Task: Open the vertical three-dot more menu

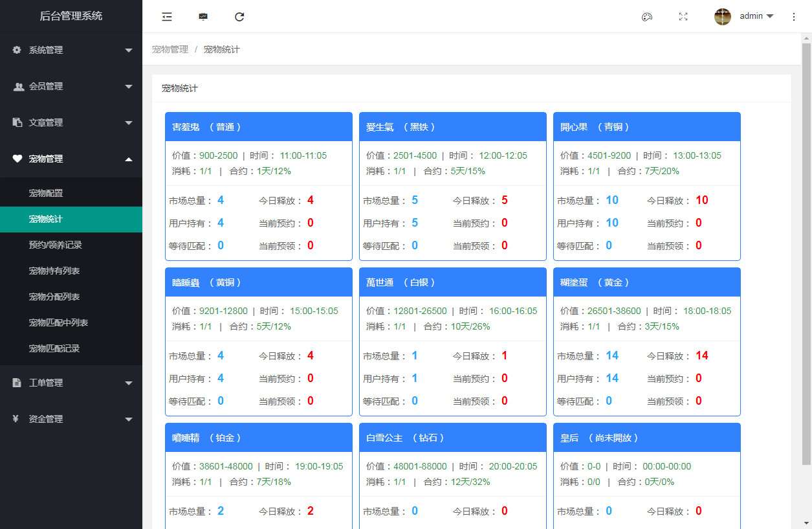Action: (794, 17)
